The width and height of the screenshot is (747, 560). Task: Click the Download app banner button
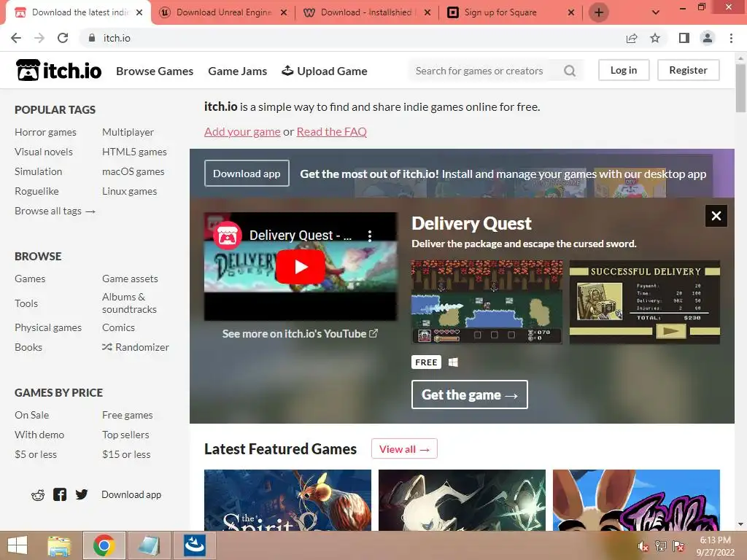point(247,174)
